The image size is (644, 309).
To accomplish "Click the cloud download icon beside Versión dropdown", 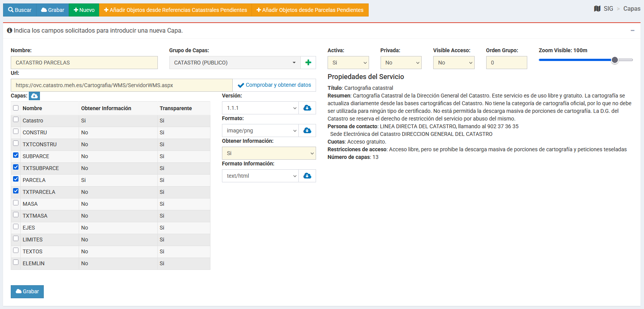I will click(x=307, y=108).
